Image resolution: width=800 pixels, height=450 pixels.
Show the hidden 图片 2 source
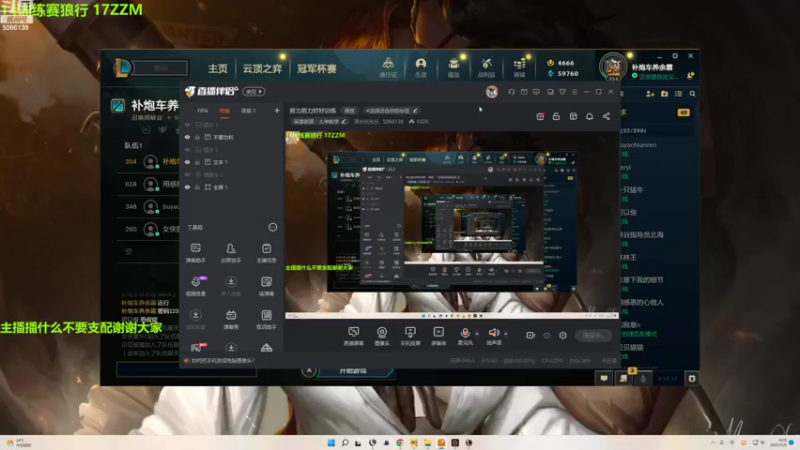coord(187,149)
